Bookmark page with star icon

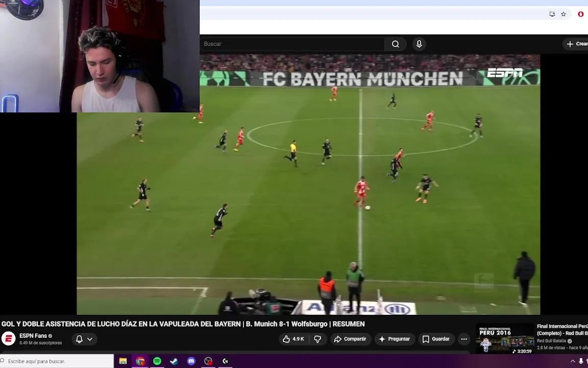click(x=563, y=14)
